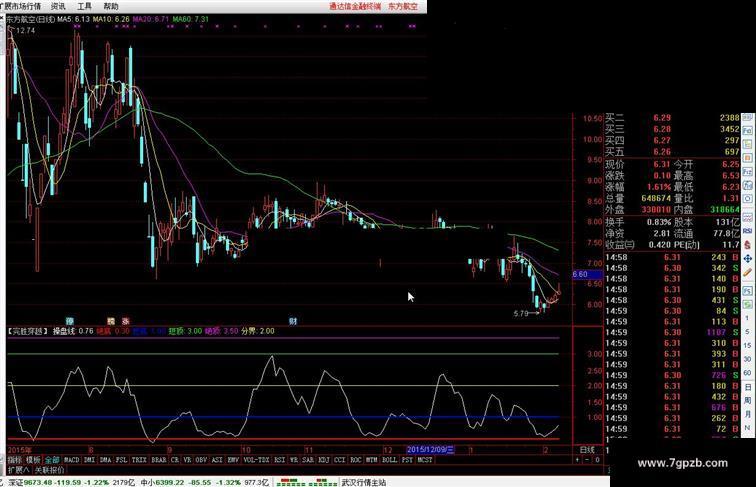
Task: Open the 帮助 menu
Action: tap(110, 6)
